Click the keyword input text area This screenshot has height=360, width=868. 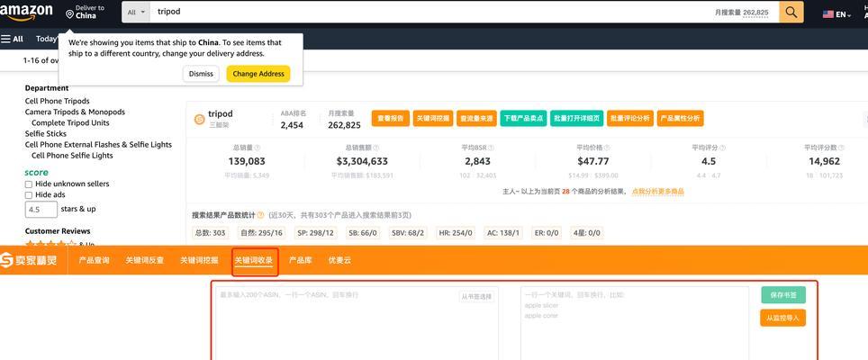coord(635,323)
